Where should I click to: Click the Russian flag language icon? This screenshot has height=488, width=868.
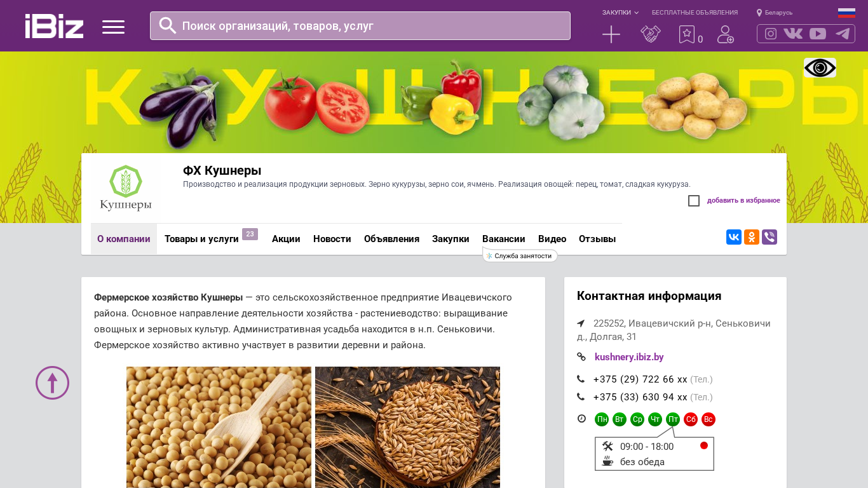coord(846,13)
